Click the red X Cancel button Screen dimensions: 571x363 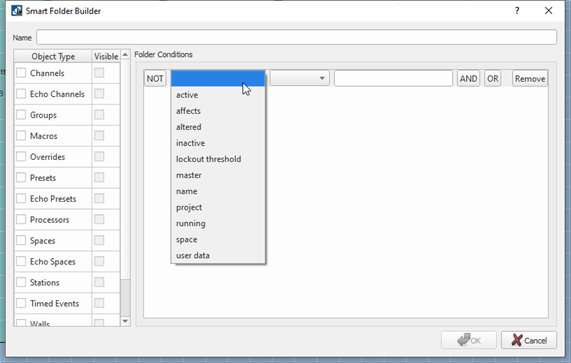tap(529, 340)
